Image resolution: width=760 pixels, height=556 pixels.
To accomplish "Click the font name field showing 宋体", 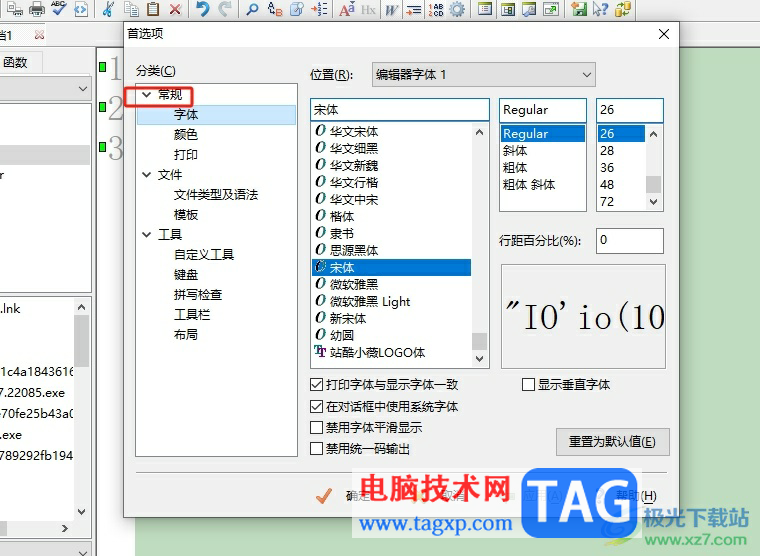I will [x=400, y=110].
